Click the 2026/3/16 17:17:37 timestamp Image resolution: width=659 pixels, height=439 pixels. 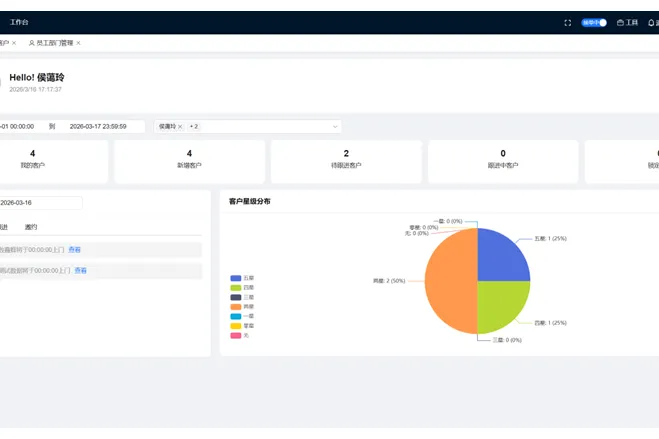tap(35, 89)
